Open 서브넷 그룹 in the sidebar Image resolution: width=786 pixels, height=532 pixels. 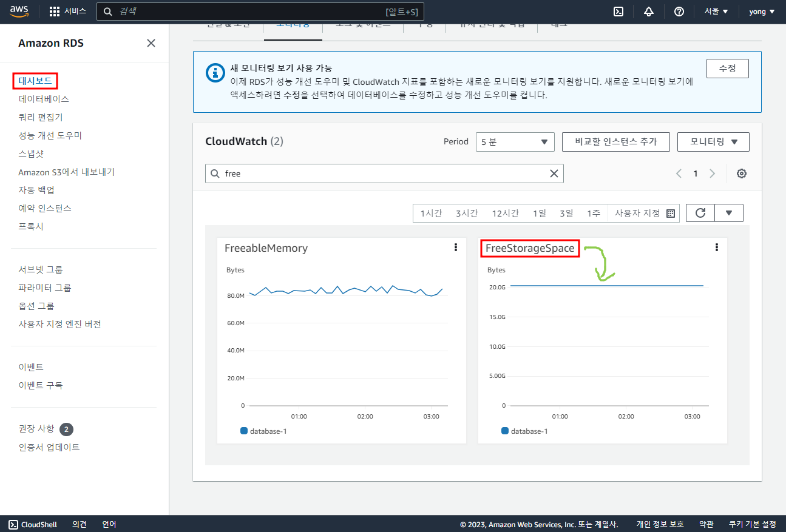[x=41, y=269]
